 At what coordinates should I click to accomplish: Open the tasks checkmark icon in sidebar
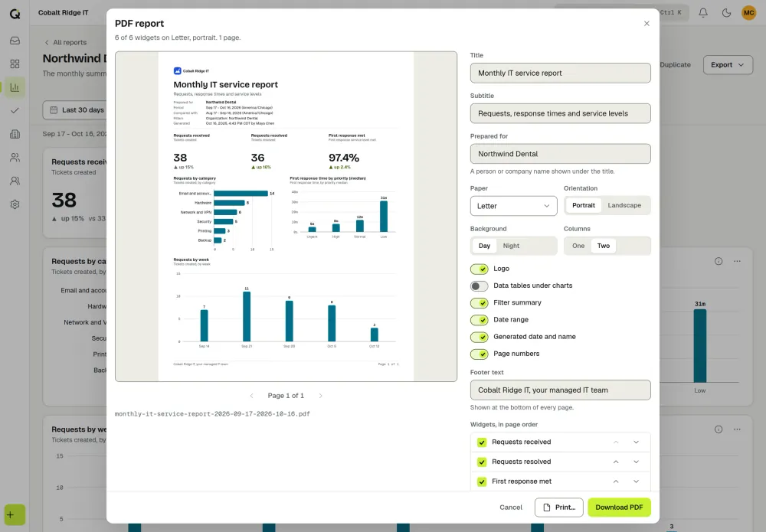[15, 110]
